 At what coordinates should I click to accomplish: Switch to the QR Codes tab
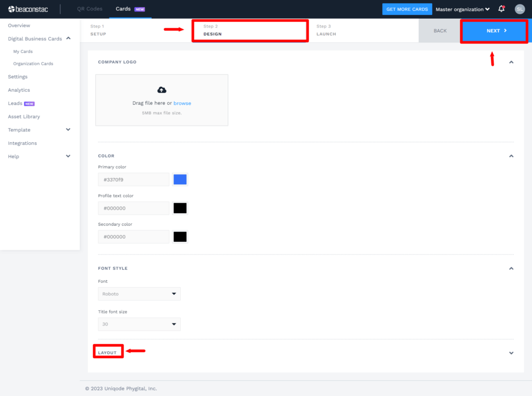coord(89,9)
